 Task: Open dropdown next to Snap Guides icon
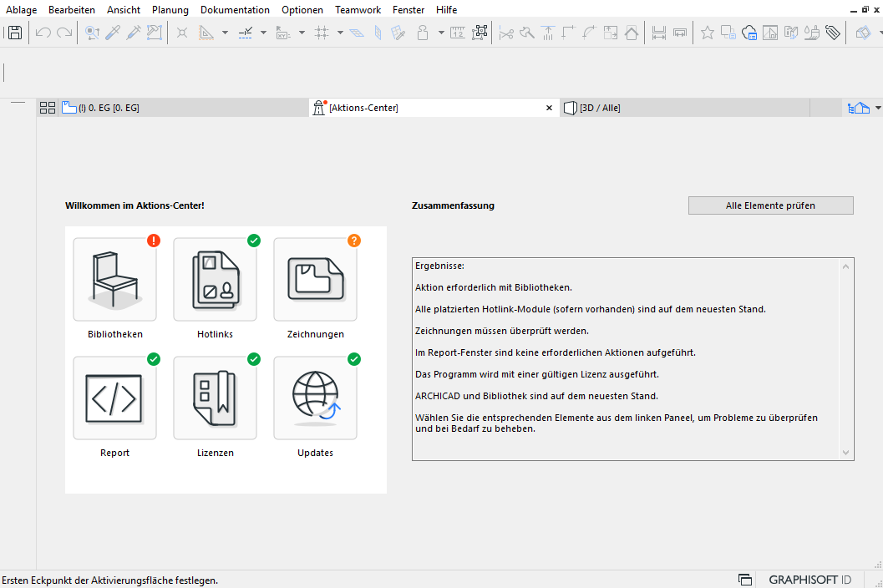(263, 33)
